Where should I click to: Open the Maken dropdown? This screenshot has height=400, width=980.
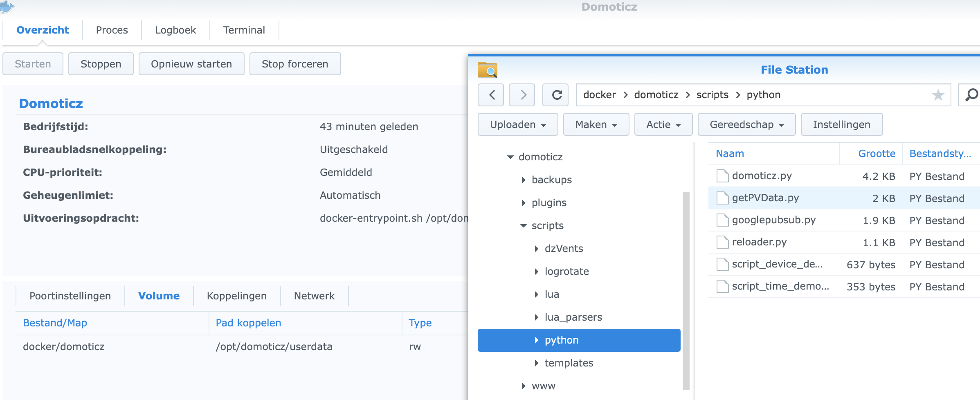point(596,124)
